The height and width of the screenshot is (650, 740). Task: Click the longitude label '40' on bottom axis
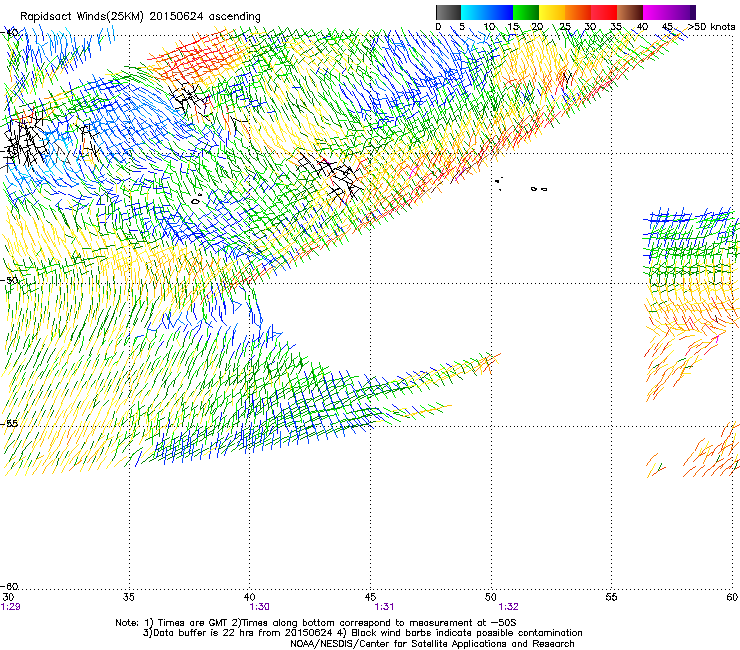tap(250, 597)
